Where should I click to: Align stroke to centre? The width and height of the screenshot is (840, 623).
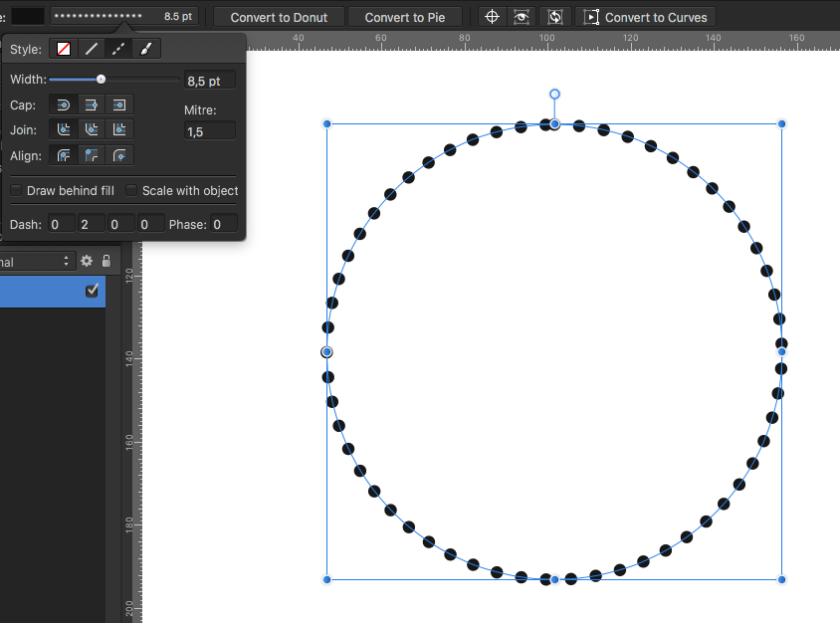64,155
